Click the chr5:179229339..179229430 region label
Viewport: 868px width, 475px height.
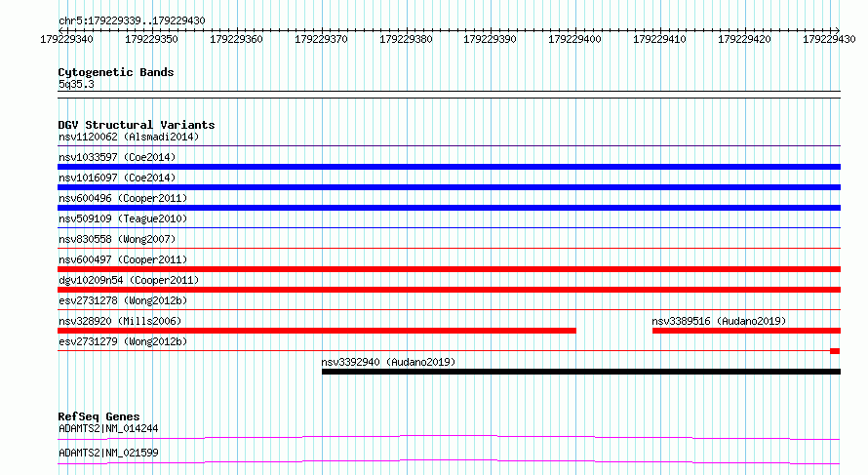[132, 20]
